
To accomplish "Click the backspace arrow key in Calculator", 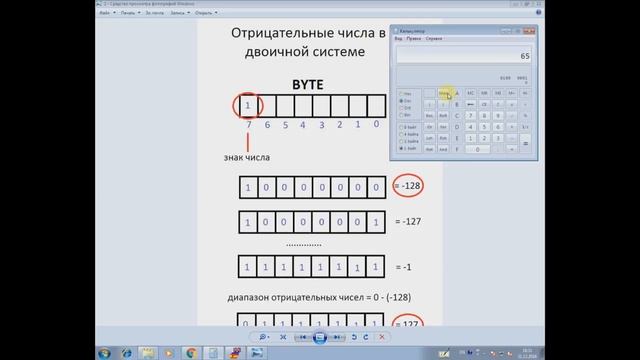I will (x=471, y=104).
